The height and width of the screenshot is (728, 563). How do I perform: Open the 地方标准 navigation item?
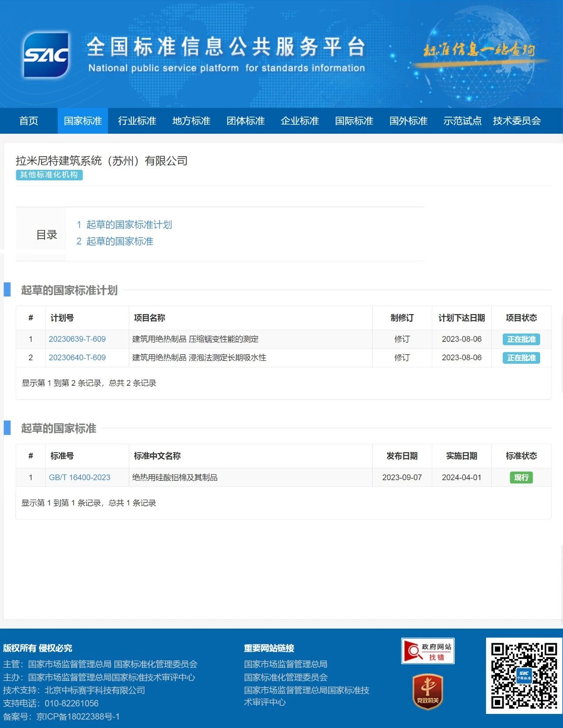191,121
